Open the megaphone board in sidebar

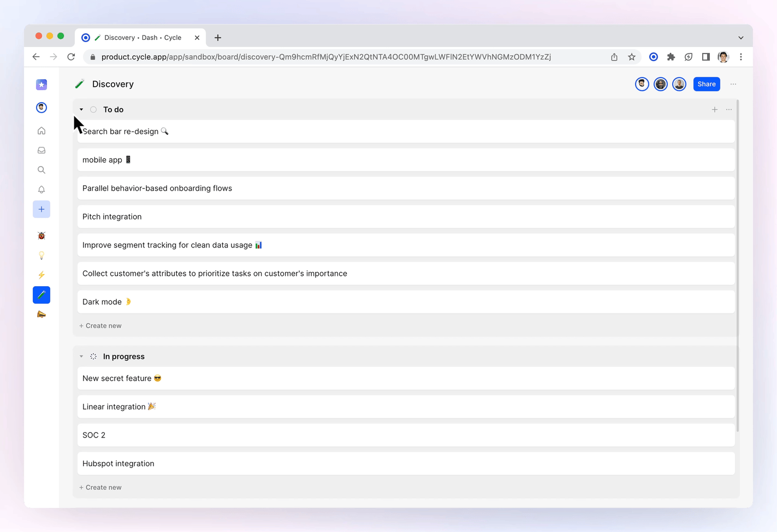click(x=41, y=315)
